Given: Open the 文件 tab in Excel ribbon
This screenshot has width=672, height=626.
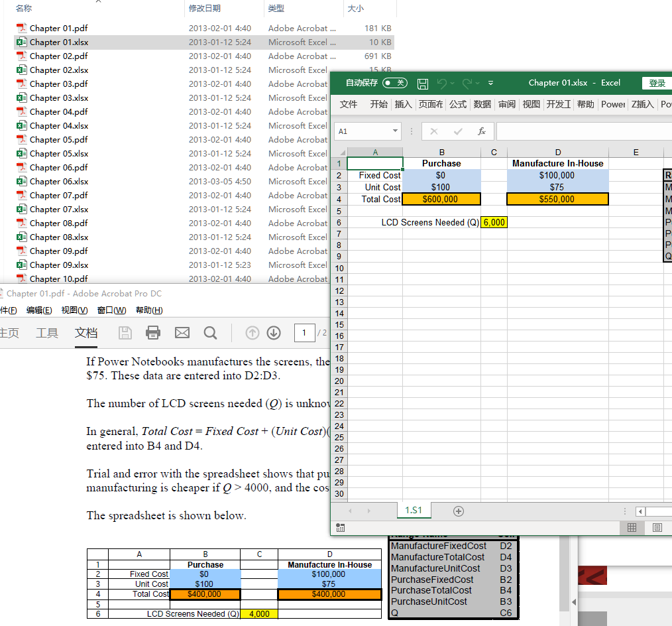Looking at the screenshot, I should click(x=348, y=104).
